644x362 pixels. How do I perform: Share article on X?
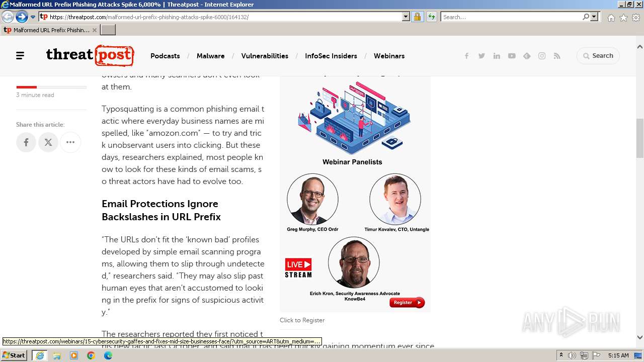click(48, 142)
